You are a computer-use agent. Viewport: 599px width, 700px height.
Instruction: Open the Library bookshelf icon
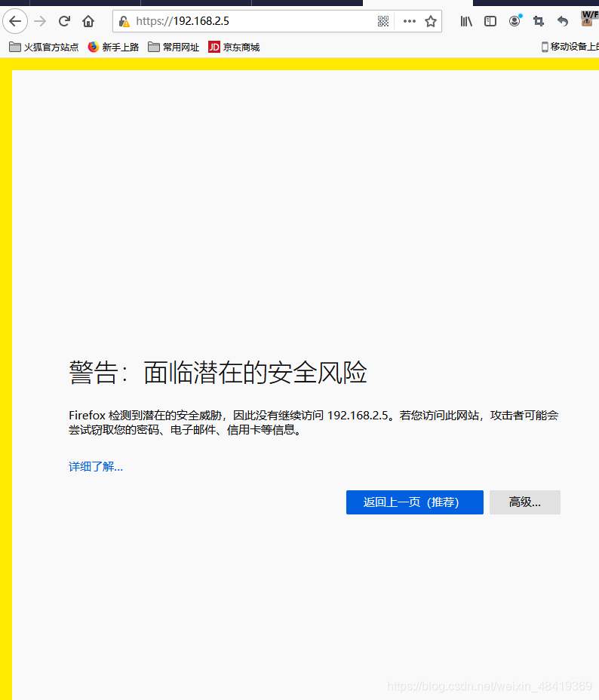point(466,21)
